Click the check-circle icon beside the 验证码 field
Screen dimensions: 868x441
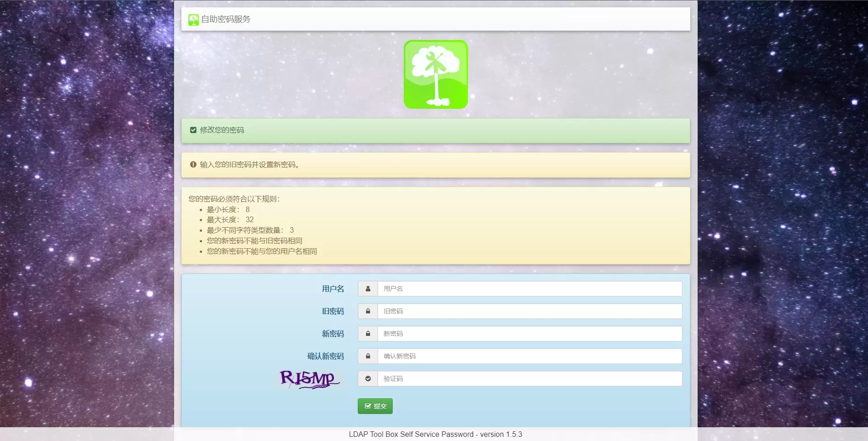pyautogui.click(x=368, y=379)
